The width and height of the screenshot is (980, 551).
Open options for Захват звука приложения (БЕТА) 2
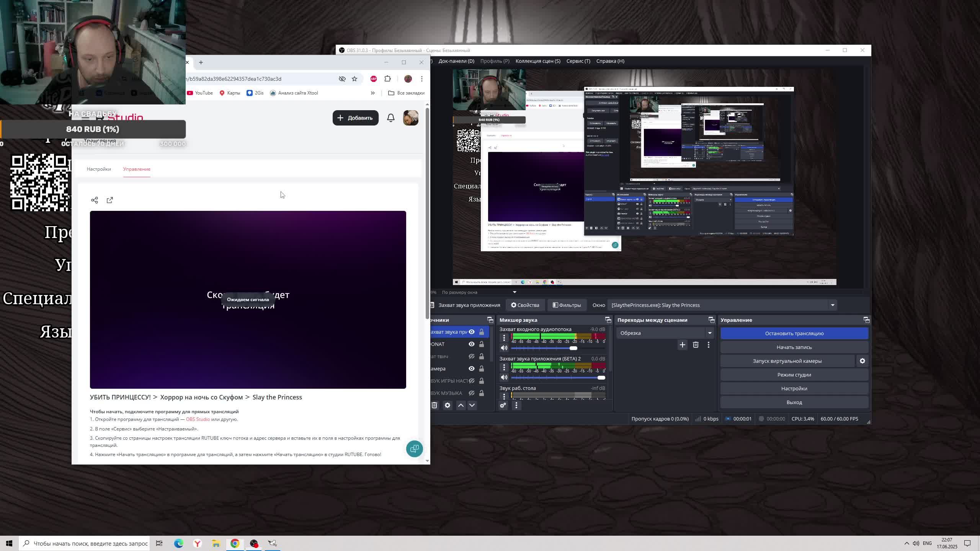coord(504,367)
